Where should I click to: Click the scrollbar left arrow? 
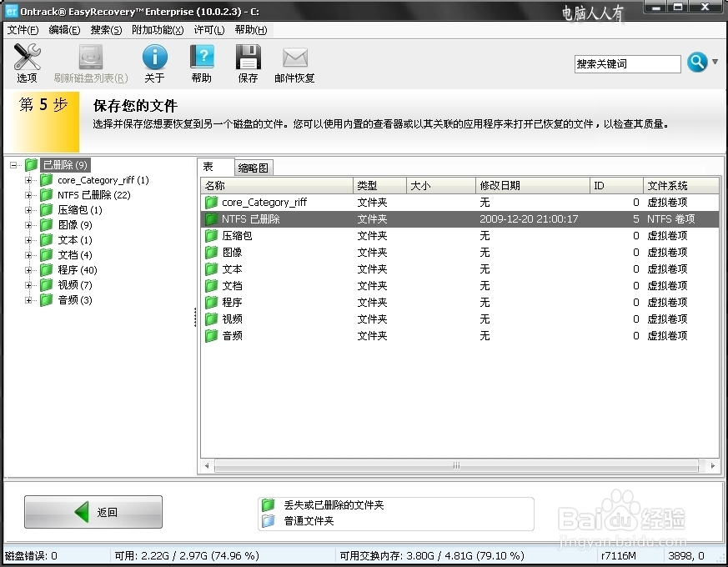207,465
